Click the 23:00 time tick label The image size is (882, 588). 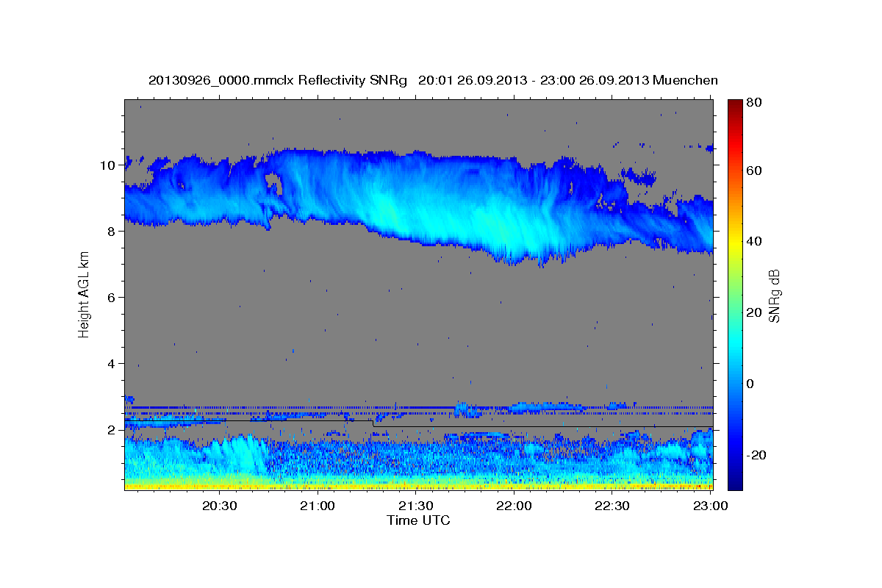[711, 506]
